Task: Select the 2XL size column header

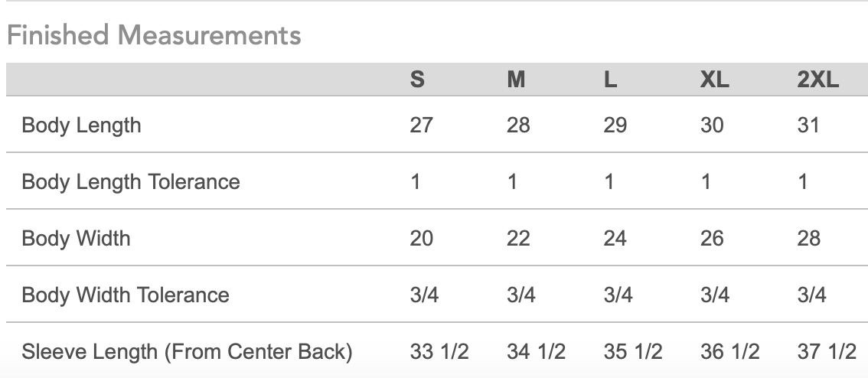Action: 818,80
